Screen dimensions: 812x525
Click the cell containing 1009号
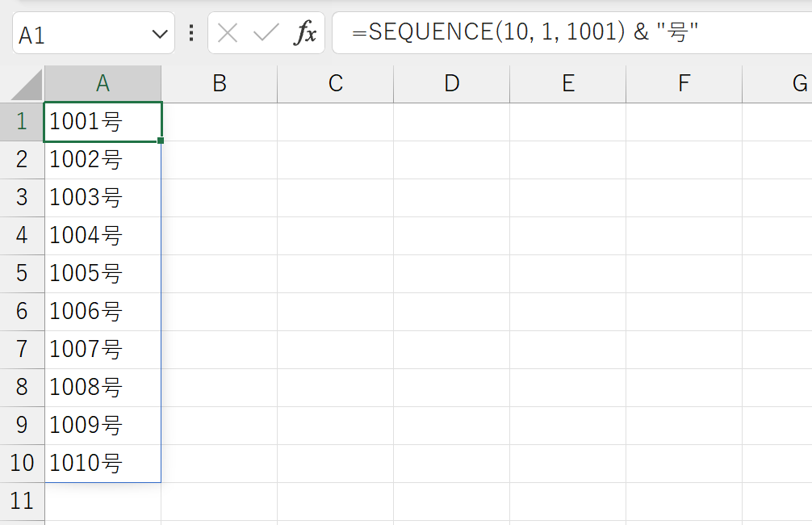click(103, 426)
